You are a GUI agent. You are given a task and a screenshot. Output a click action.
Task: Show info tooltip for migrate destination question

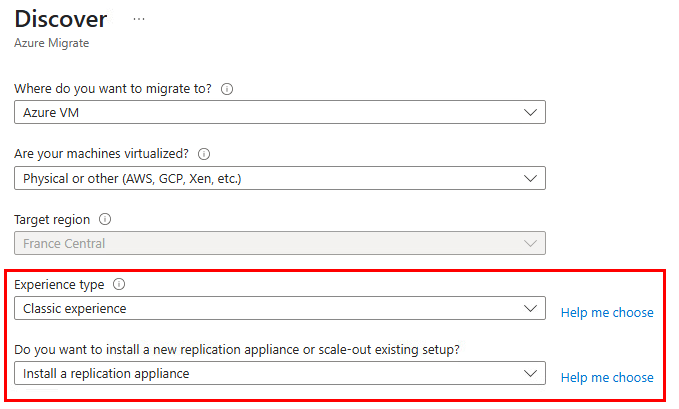[227, 89]
